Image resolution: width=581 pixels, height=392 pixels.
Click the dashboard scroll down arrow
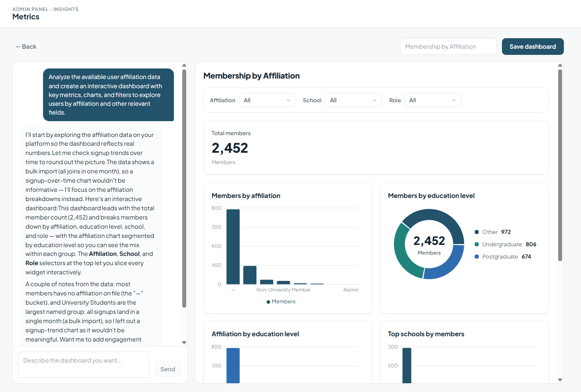(560, 380)
